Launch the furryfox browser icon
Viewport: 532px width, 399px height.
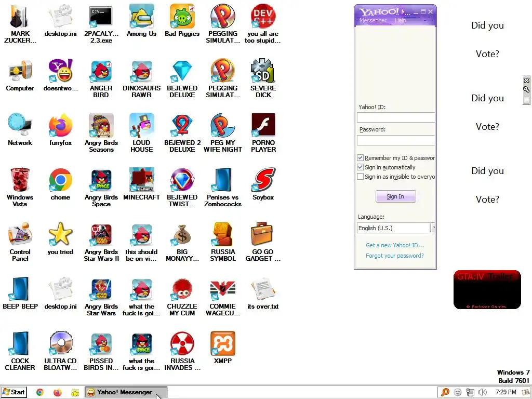pos(60,129)
